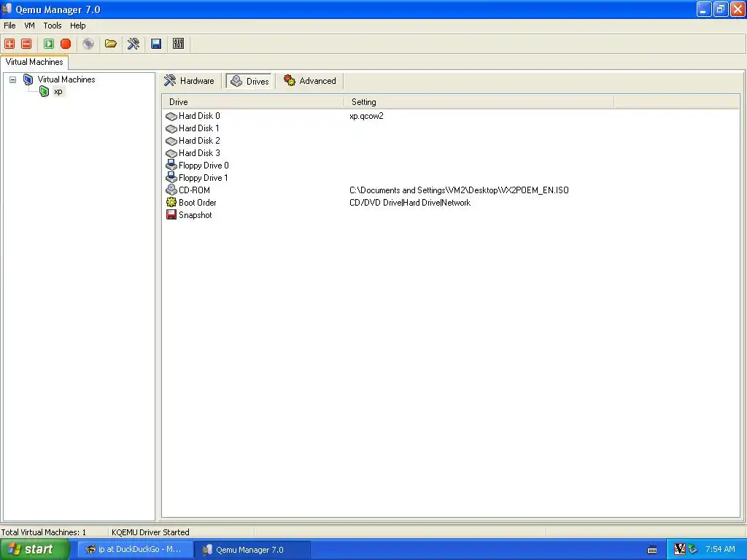This screenshot has width=747, height=560.
Task: Open the Windows start menu
Action: pyautogui.click(x=35, y=550)
